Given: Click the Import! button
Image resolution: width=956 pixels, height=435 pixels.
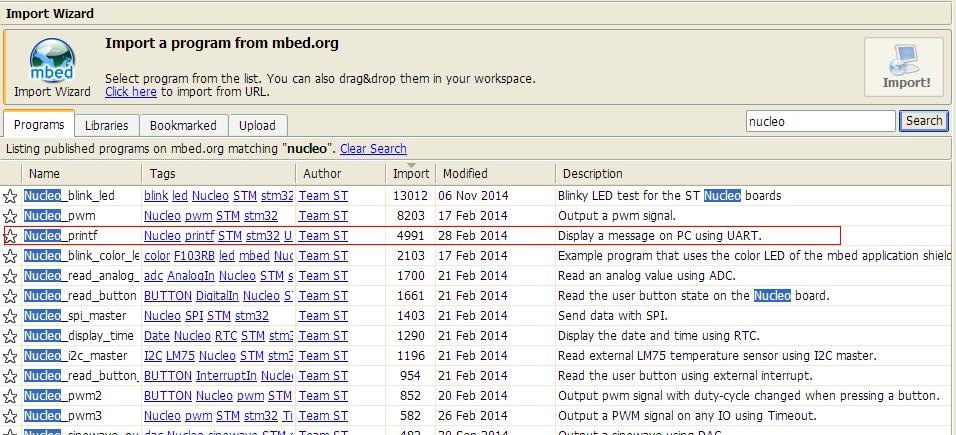Looking at the screenshot, I should point(904,67).
